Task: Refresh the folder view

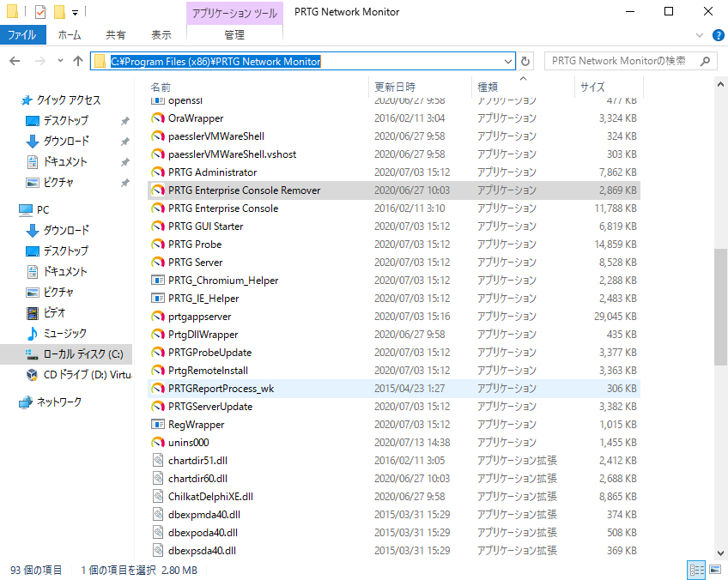Action: click(525, 61)
